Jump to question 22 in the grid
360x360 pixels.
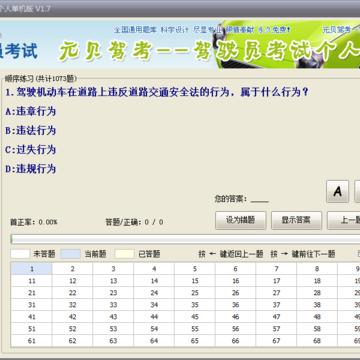click(72, 293)
